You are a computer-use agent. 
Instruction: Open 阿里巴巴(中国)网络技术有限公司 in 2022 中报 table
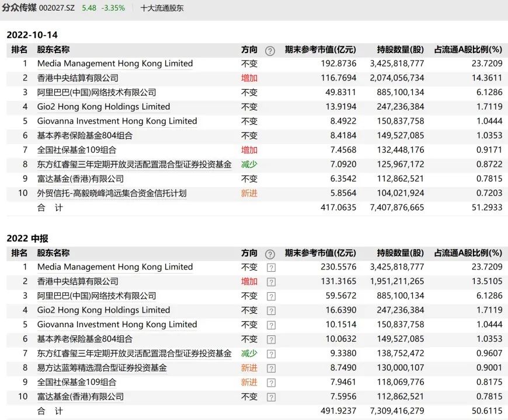pyautogui.click(x=96, y=296)
